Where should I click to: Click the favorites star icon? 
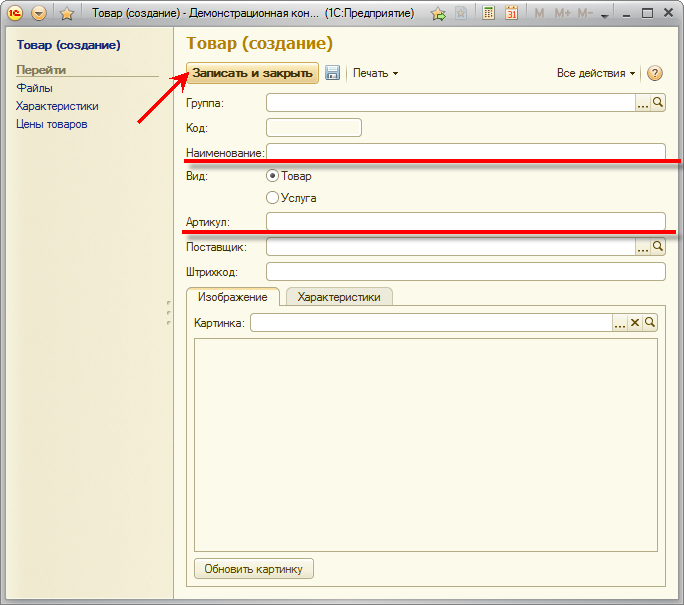[x=67, y=14]
